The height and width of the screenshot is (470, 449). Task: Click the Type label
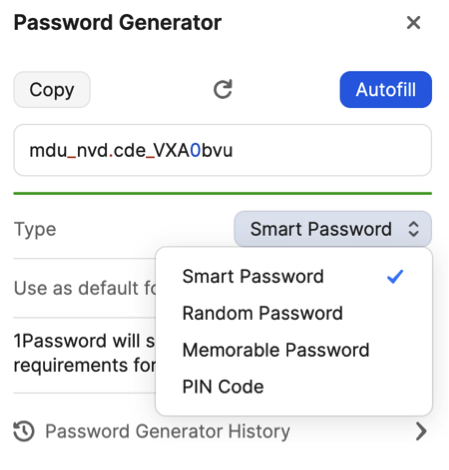point(35,229)
